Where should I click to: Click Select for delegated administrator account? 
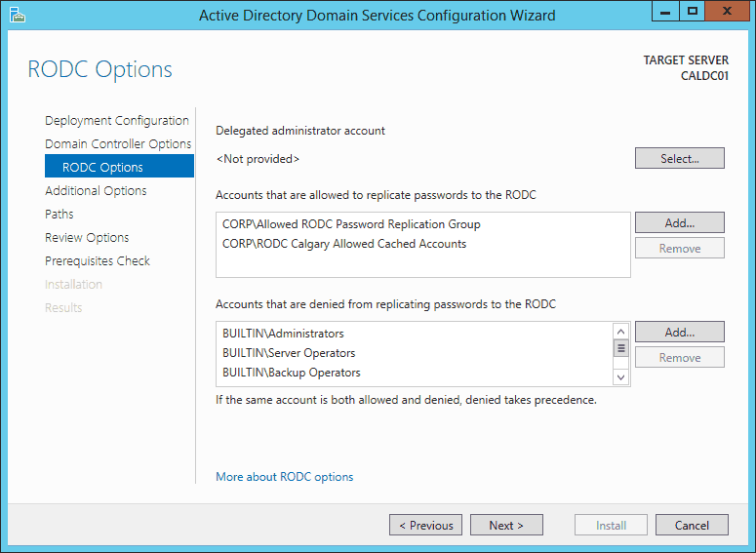pyautogui.click(x=679, y=158)
